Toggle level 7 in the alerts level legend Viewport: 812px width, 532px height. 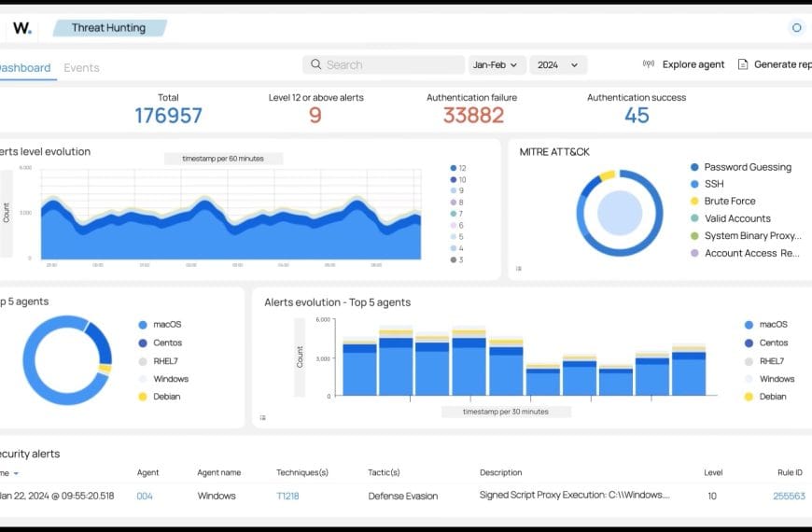click(457, 214)
